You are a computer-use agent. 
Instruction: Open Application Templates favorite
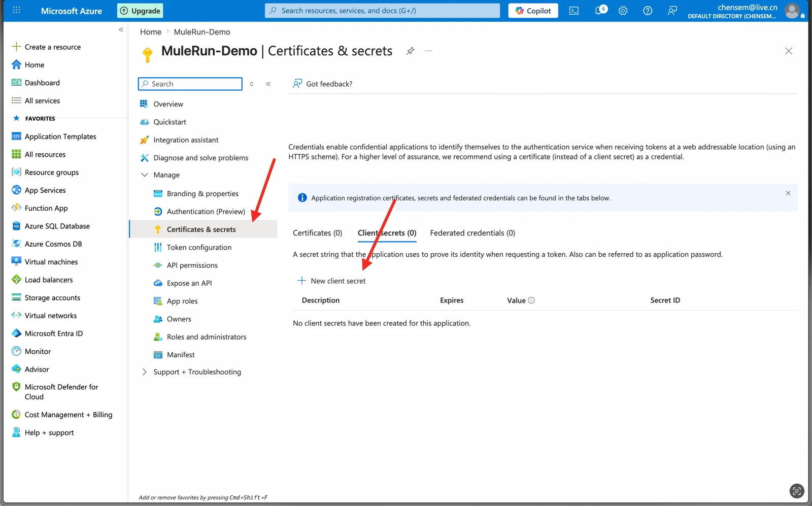click(x=60, y=137)
